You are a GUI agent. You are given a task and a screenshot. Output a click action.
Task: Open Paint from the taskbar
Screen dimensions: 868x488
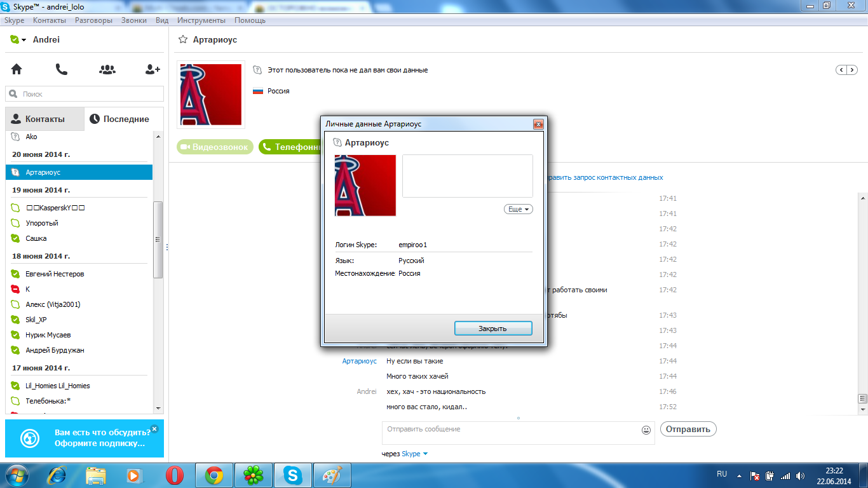[332, 475]
